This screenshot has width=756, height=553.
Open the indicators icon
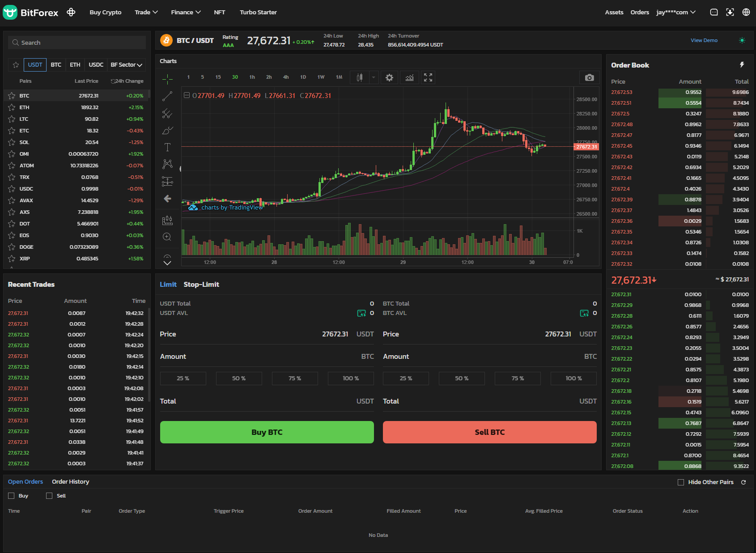pyautogui.click(x=409, y=77)
